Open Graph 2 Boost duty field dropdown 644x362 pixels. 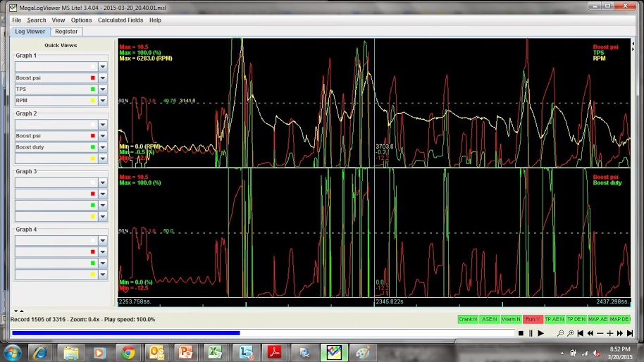(103, 147)
